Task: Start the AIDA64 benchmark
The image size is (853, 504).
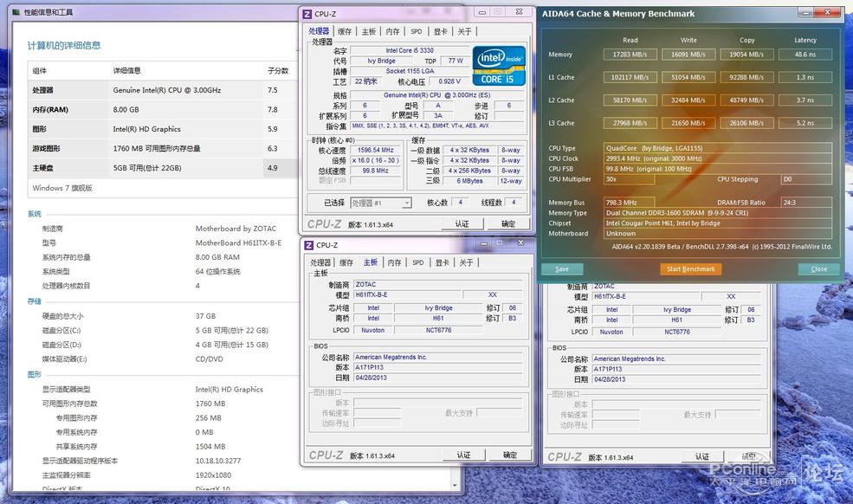Action: 691,268
